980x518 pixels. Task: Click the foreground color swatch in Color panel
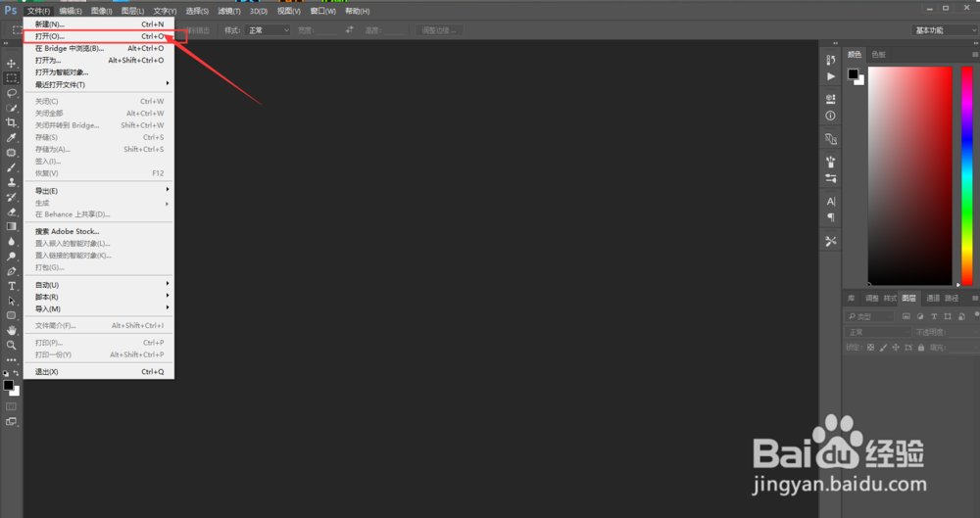pyautogui.click(x=854, y=73)
